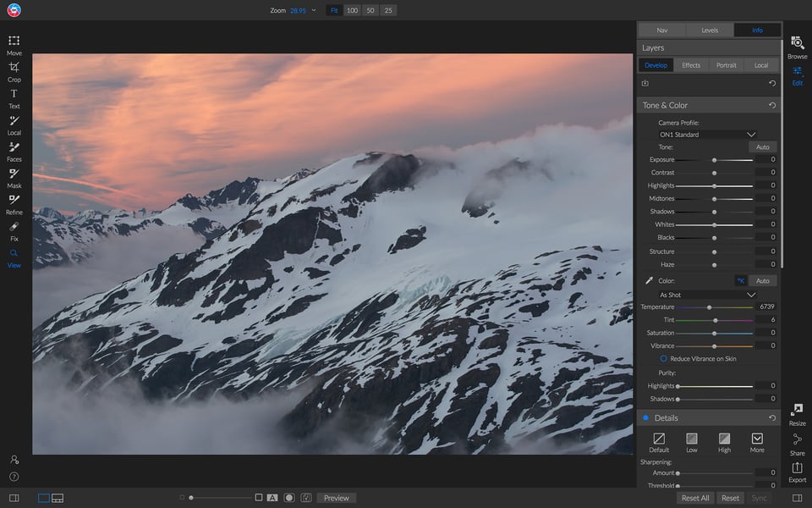Screen dimensions: 812x508
Task: Click the Vibrance slider
Action: point(714,346)
